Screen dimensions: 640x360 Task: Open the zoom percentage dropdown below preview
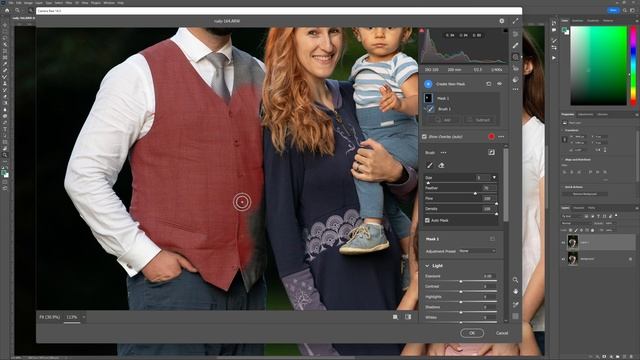pyautogui.click(x=84, y=317)
